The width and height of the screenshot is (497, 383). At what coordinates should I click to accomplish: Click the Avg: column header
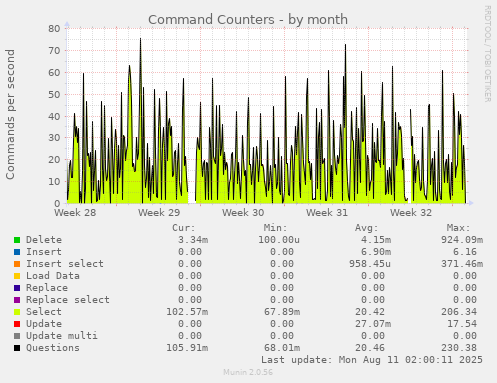tap(367, 228)
